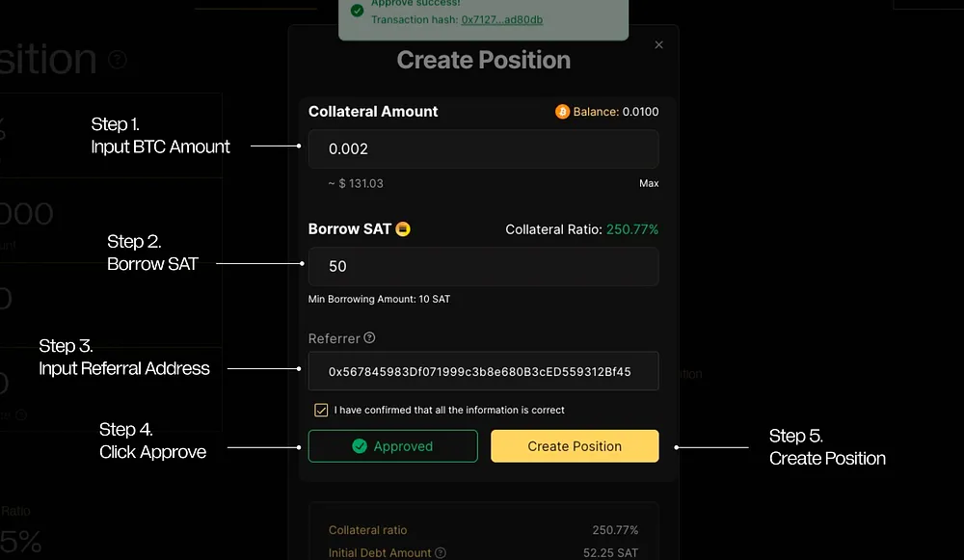Click the Referrer help icon
This screenshot has width=964, height=560.
point(370,338)
